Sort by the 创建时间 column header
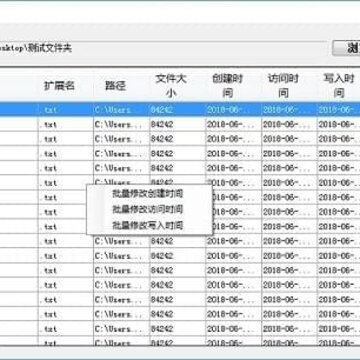The image size is (360, 360). [233, 86]
